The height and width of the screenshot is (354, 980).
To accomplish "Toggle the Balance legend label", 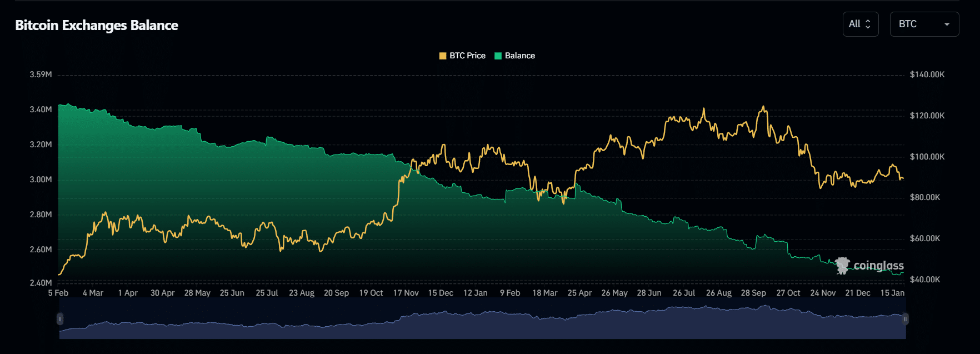I will (x=519, y=56).
